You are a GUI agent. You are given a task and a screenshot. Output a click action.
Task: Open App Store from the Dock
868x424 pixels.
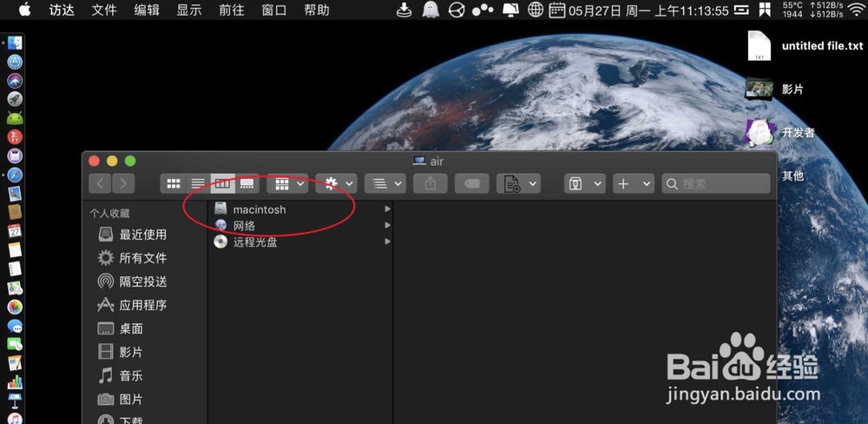pos(15,62)
